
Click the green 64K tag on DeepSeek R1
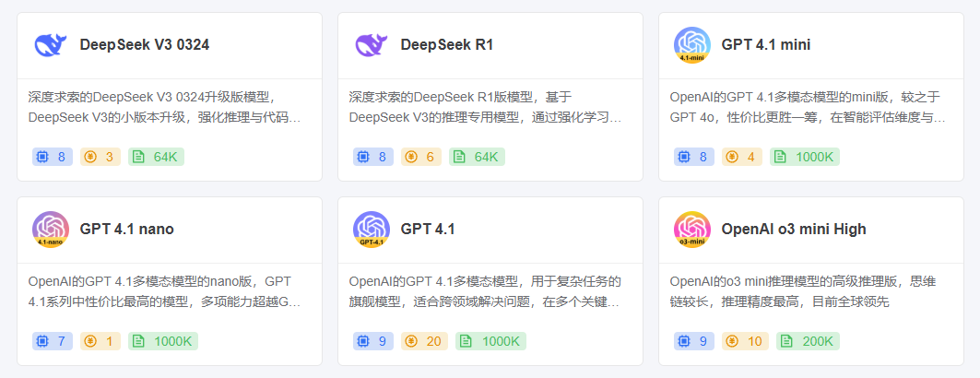(477, 157)
